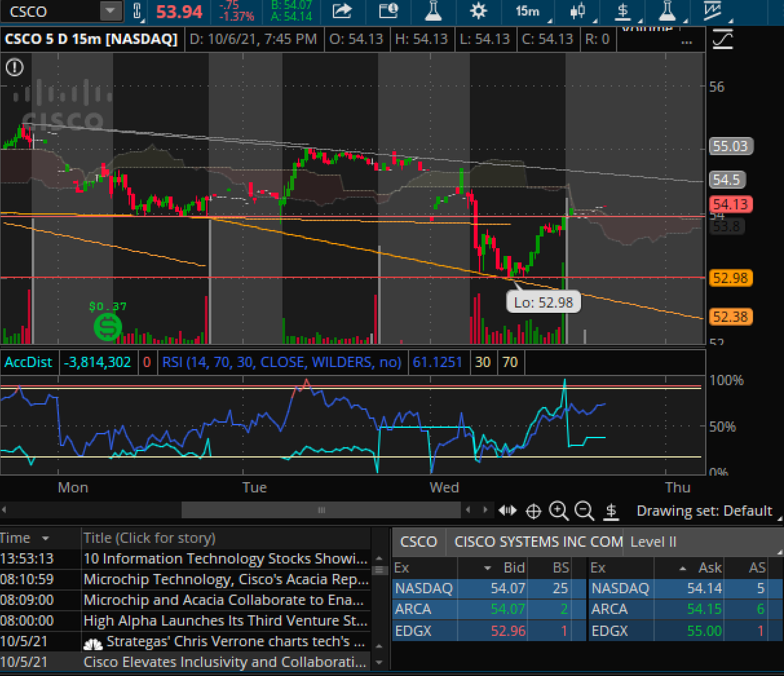Open the drawings tool menu icon
Viewport: 784px width, 676px height.
[x=713, y=11]
